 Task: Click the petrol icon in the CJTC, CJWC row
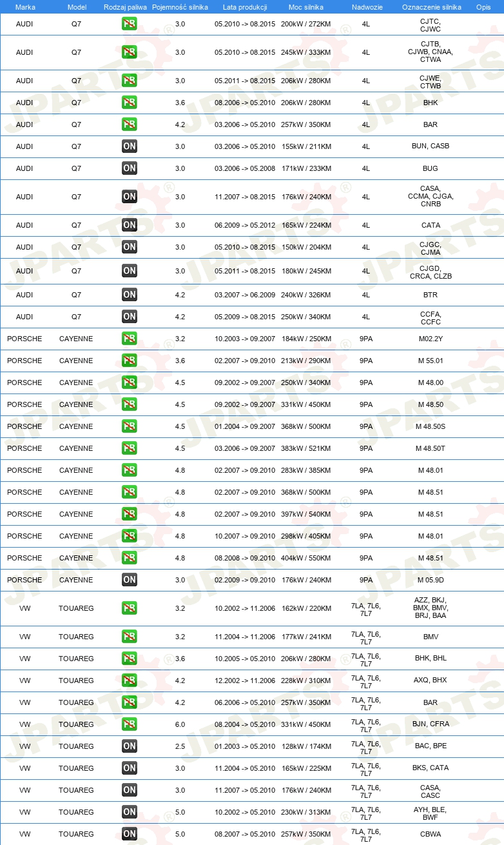tap(130, 24)
